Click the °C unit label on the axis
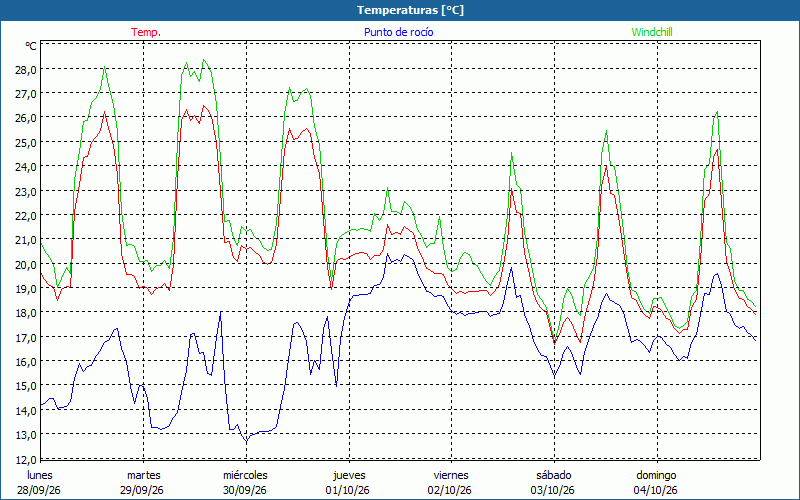Image resolution: width=800 pixels, height=500 pixels. coord(31,46)
